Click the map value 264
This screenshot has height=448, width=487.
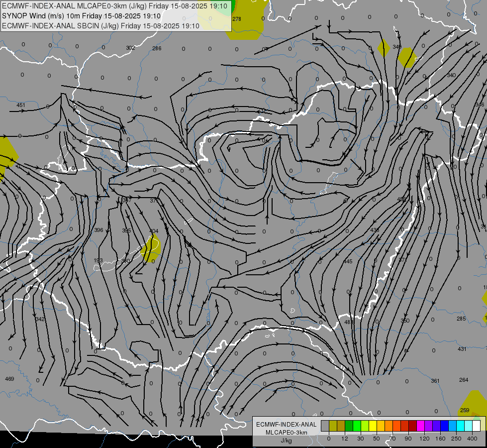coord(464,380)
